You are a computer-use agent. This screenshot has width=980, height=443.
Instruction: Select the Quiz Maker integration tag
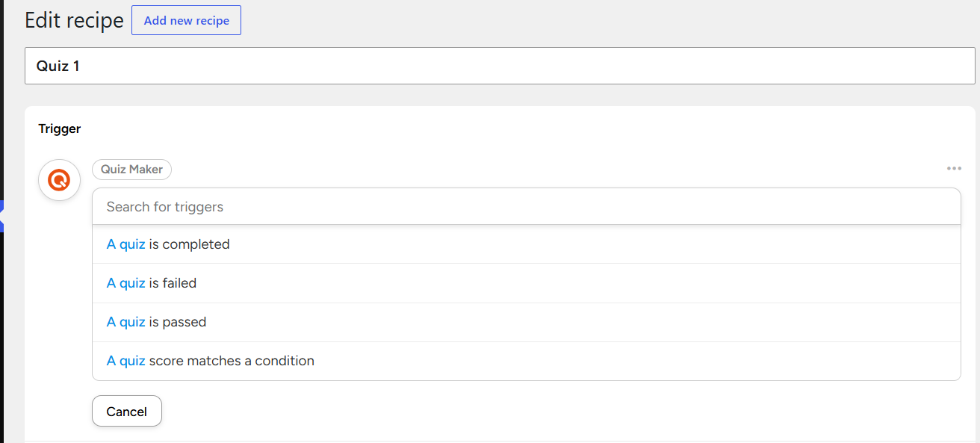click(131, 170)
